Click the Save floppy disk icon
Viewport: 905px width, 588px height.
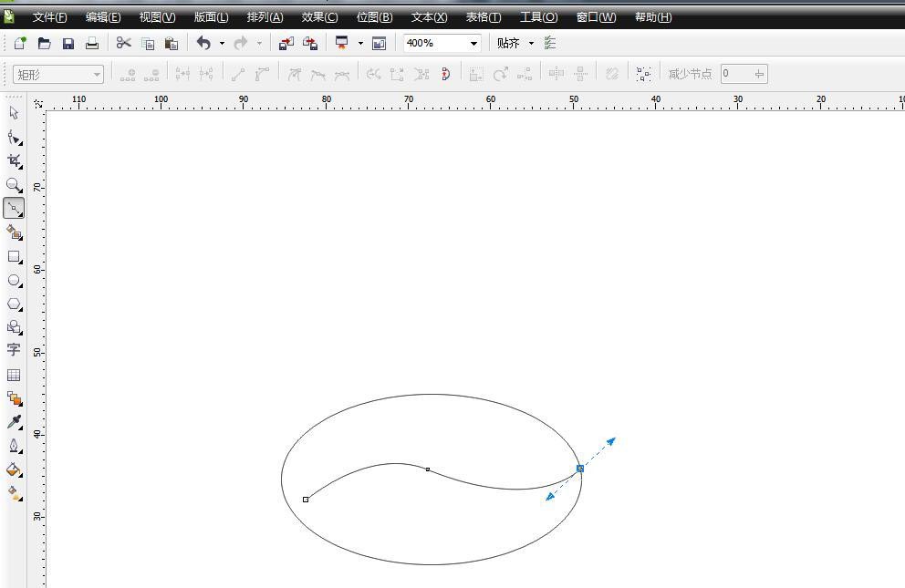click(68, 43)
